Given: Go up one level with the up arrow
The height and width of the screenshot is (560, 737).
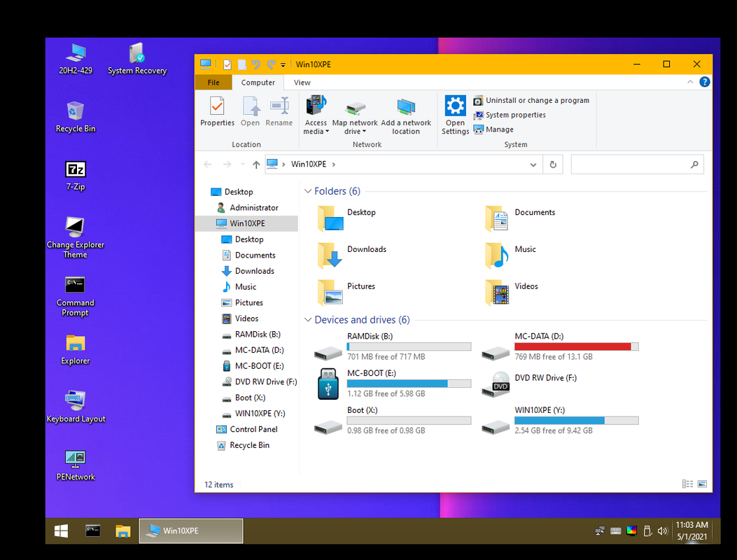Looking at the screenshot, I should click(x=256, y=164).
